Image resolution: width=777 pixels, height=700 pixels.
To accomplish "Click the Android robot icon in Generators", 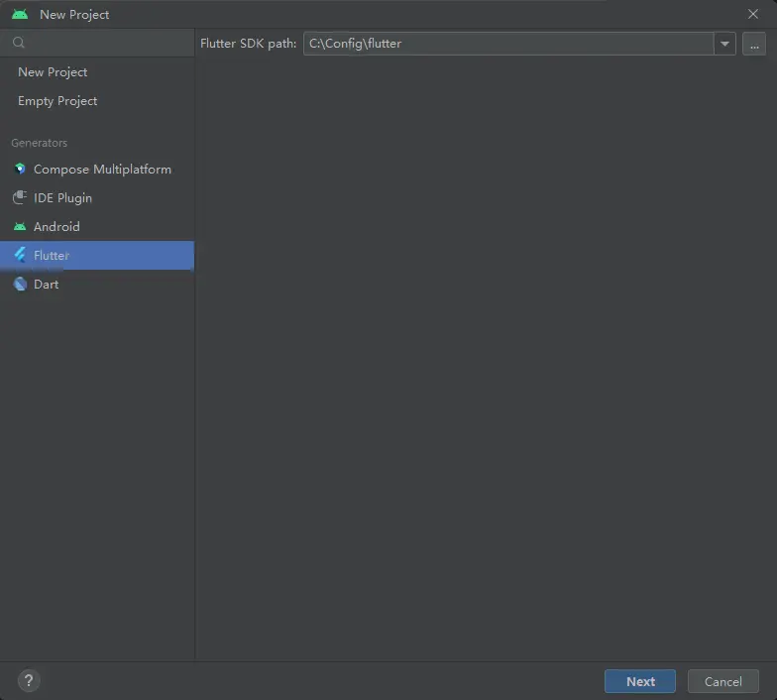I will click(20, 226).
